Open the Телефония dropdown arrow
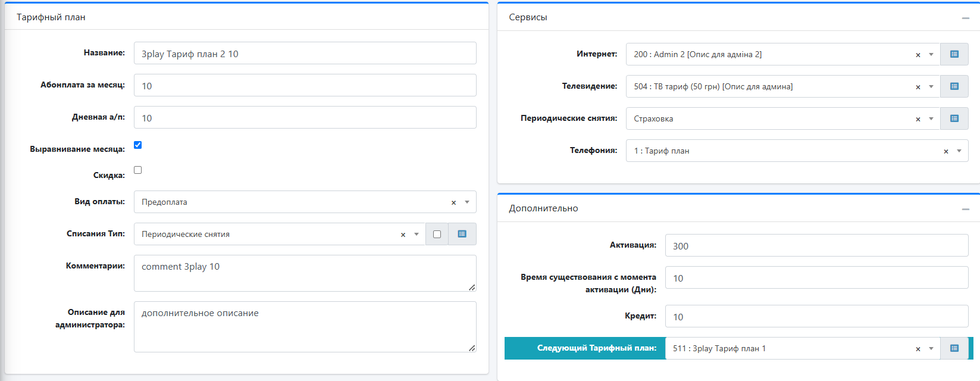The width and height of the screenshot is (980, 381). click(959, 151)
